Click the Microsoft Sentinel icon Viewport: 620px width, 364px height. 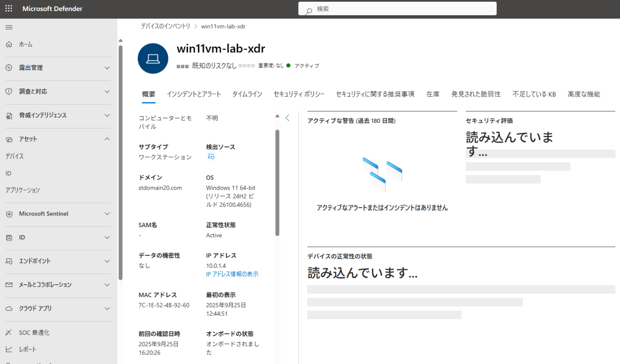click(x=9, y=214)
